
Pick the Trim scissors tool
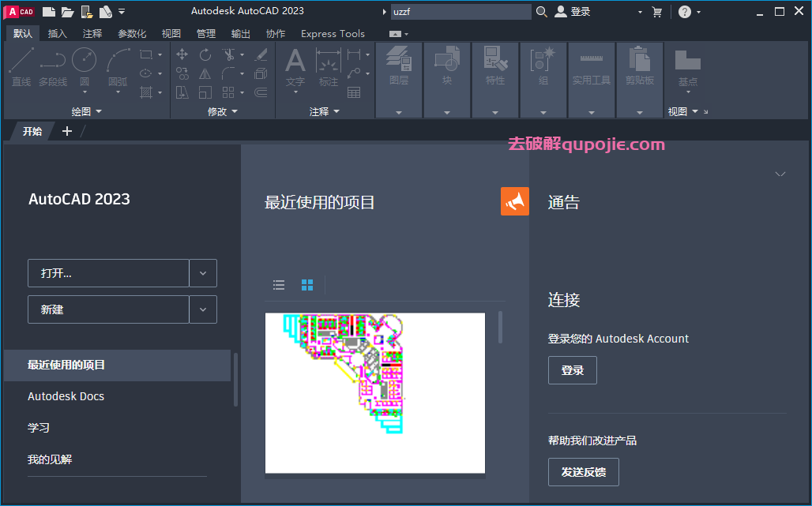coord(228,54)
